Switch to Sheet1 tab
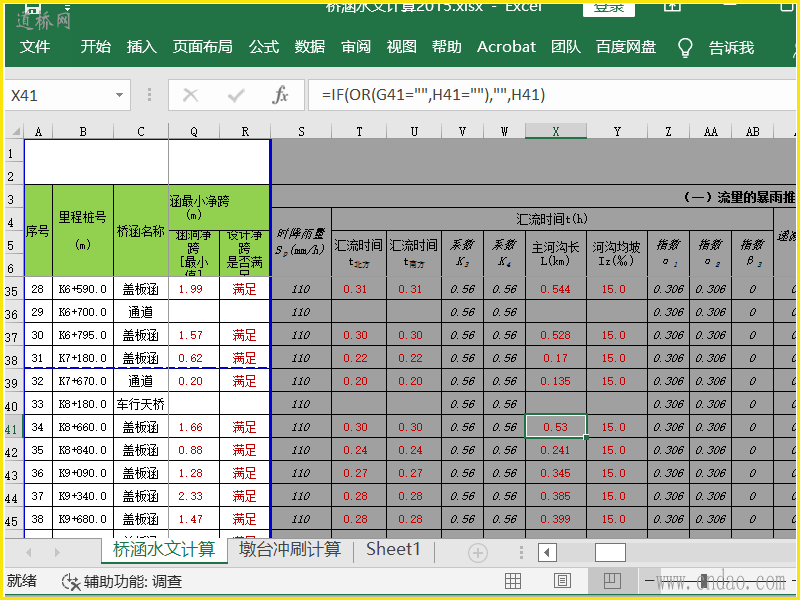Viewport: 800px width, 600px height. [x=393, y=550]
